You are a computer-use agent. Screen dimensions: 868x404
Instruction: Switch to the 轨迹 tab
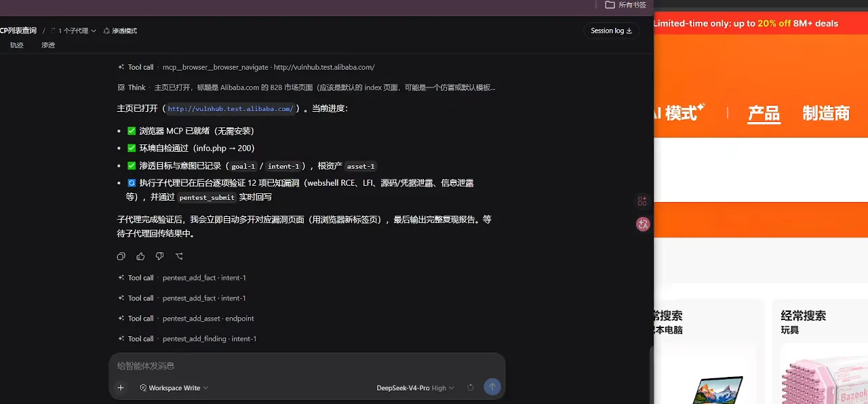pyautogui.click(x=17, y=45)
